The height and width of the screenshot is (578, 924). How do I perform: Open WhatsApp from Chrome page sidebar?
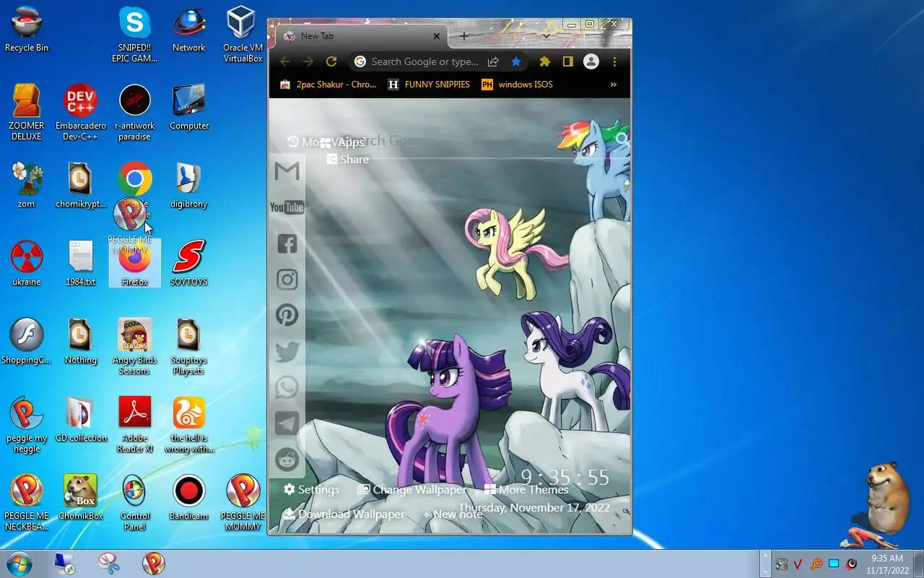[287, 387]
